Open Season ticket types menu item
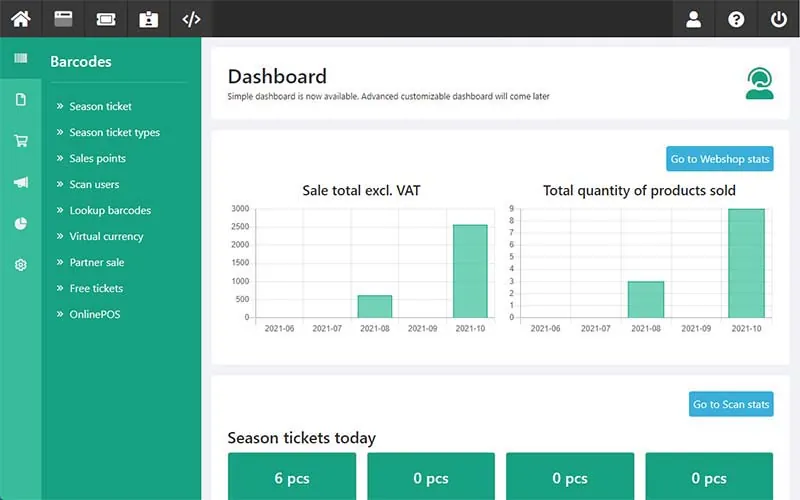This screenshot has width=800, height=500. click(115, 132)
